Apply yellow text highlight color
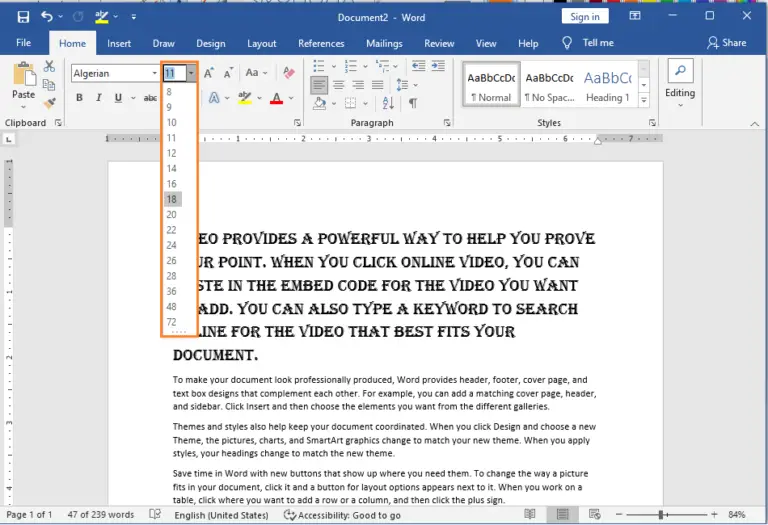Screen dimensions: 768x525 244,98
